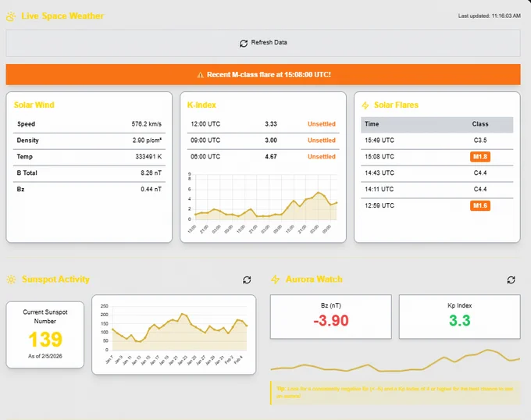This screenshot has width=531, height=420.
Task: Click the 14:43 UTC flare time
Action: pyautogui.click(x=380, y=173)
